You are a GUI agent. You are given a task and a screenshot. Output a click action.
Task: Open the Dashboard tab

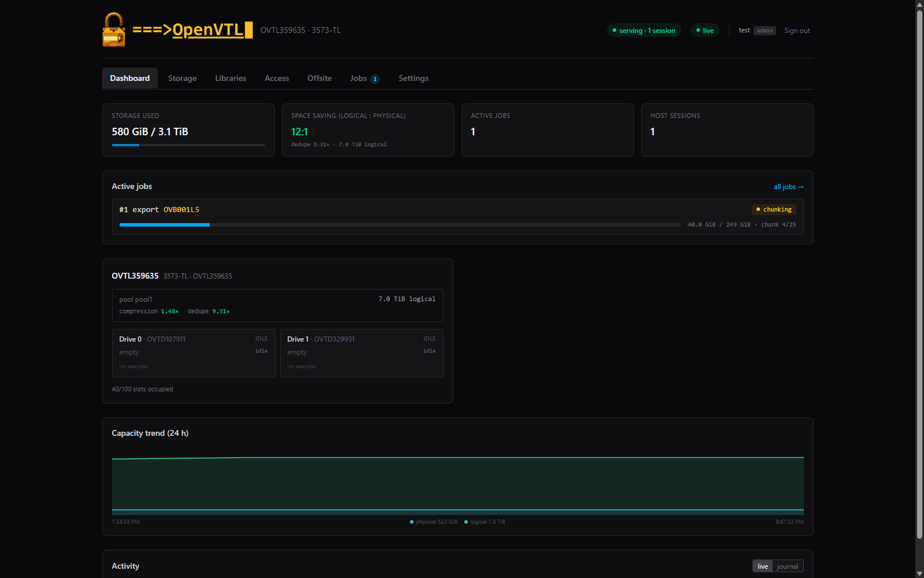130,78
